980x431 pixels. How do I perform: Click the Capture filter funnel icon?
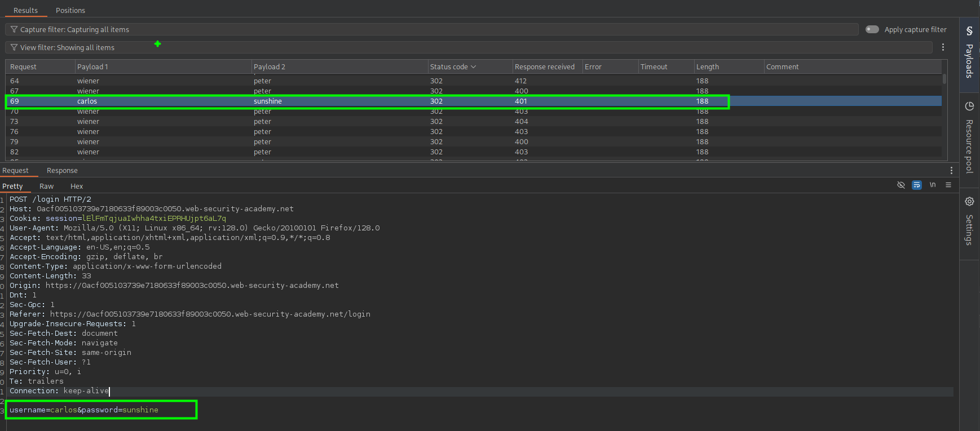click(14, 29)
